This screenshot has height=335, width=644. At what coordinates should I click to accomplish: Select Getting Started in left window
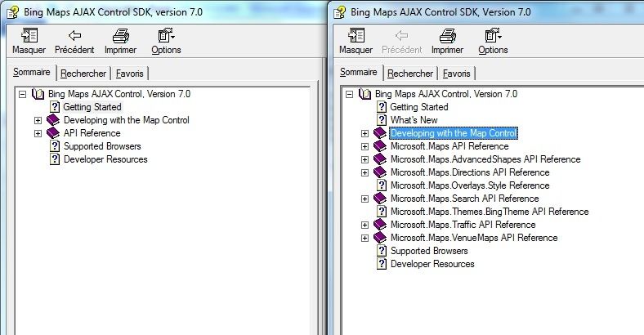92,107
